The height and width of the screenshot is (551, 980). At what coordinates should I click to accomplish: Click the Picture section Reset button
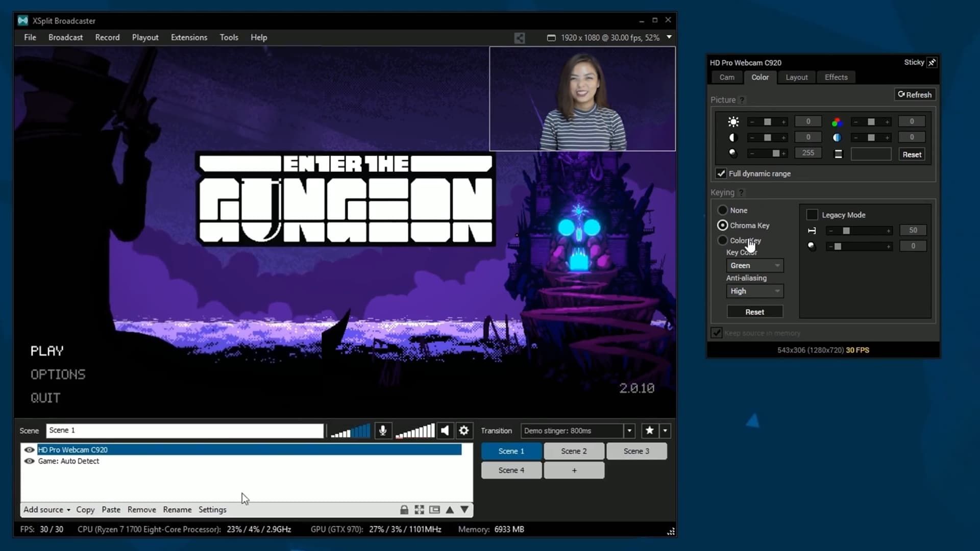912,155
